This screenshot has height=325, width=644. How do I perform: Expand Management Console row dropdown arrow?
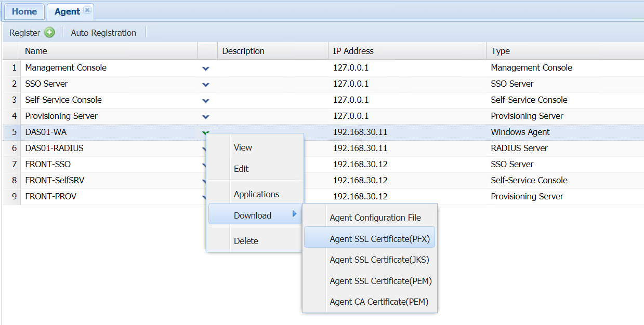pyautogui.click(x=206, y=68)
